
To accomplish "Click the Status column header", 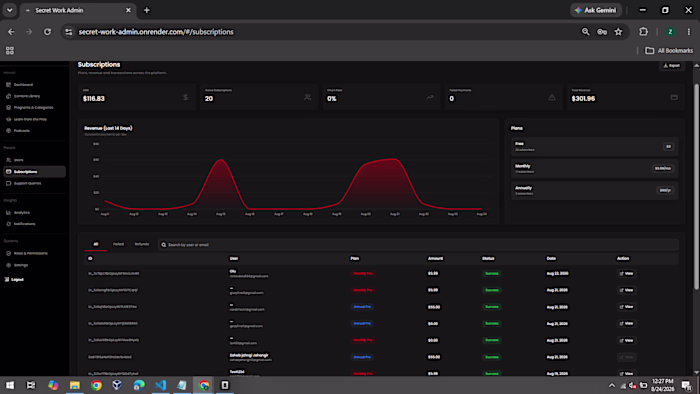I will pyautogui.click(x=488, y=258).
